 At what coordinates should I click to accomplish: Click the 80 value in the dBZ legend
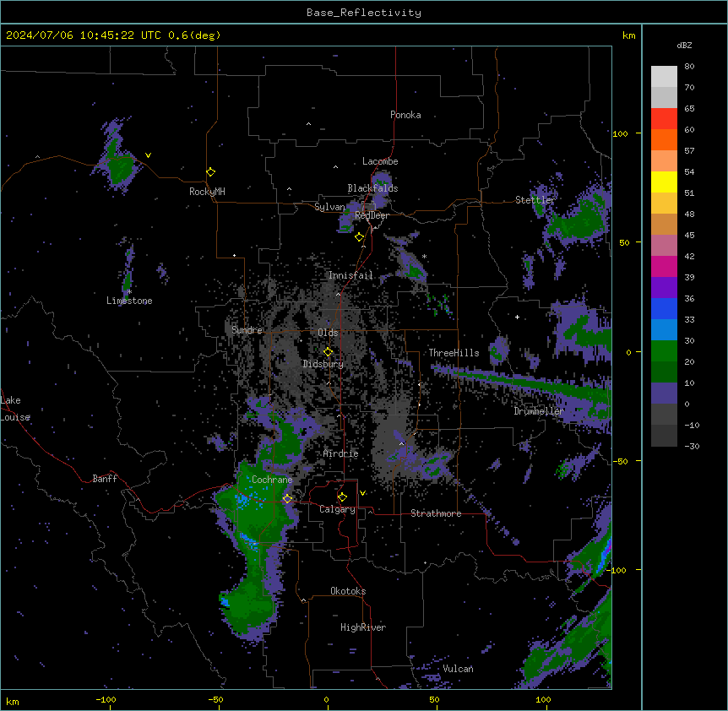[689, 67]
